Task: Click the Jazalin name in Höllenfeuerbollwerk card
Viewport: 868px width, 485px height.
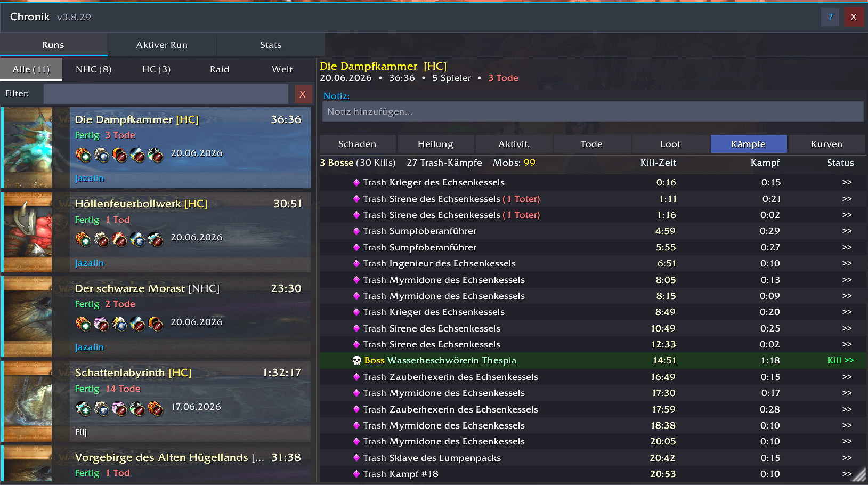Action: tap(90, 263)
